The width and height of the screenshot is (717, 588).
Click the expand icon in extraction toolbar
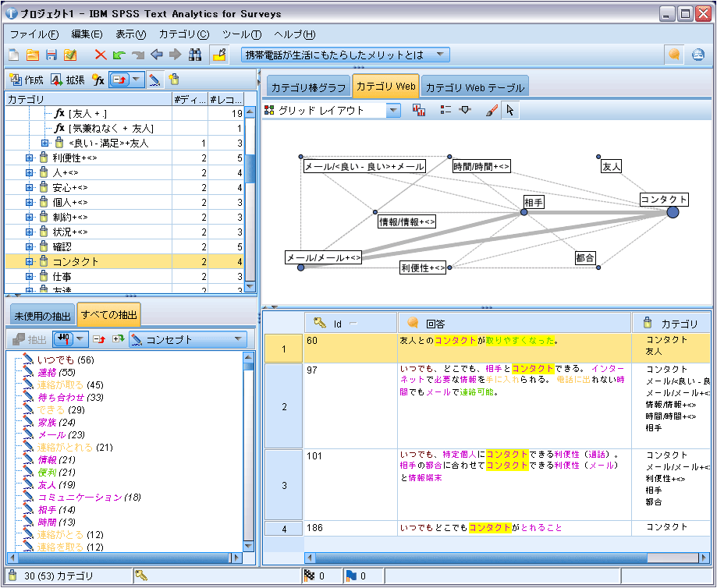(x=119, y=339)
